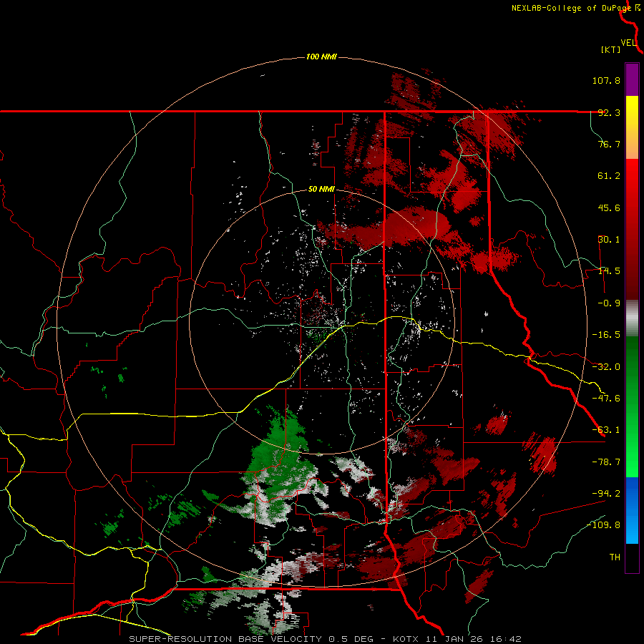Click the -78.7 legend value

coord(606,462)
